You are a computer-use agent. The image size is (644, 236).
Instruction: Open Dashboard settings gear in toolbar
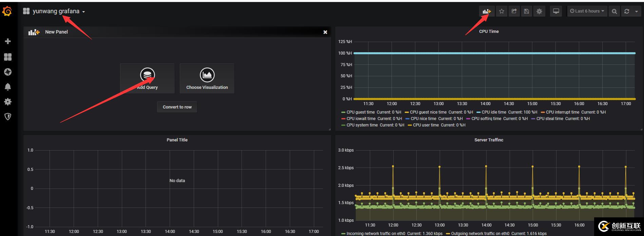539,11
